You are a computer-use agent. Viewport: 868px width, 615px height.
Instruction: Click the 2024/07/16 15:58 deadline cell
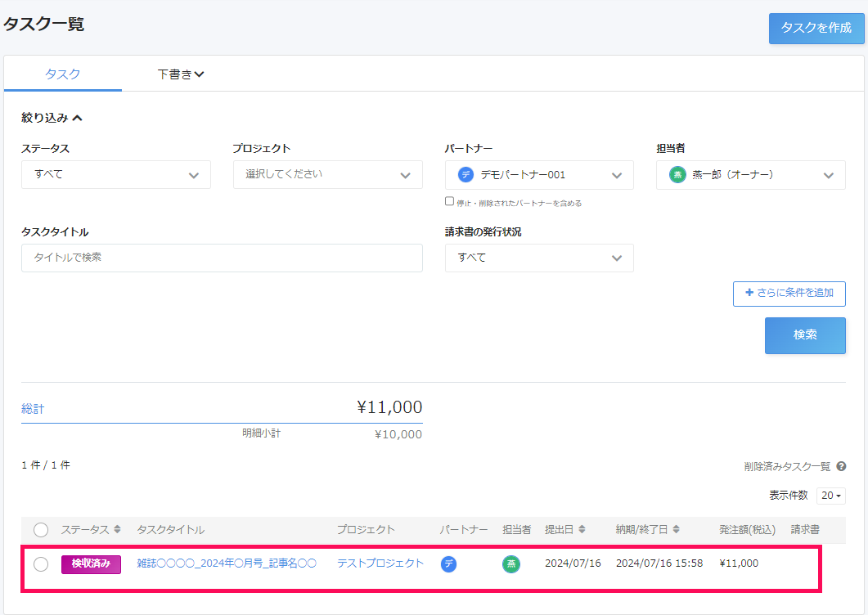coord(659,563)
